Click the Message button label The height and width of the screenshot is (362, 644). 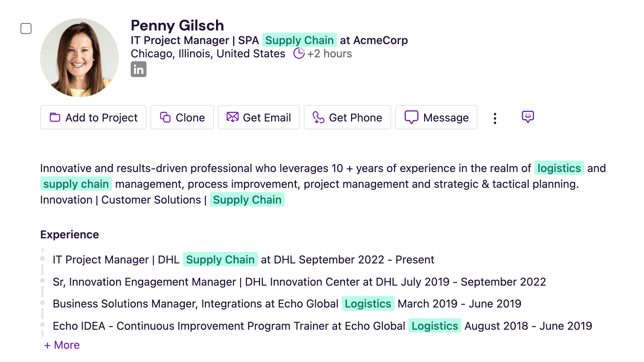click(x=446, y=118)
